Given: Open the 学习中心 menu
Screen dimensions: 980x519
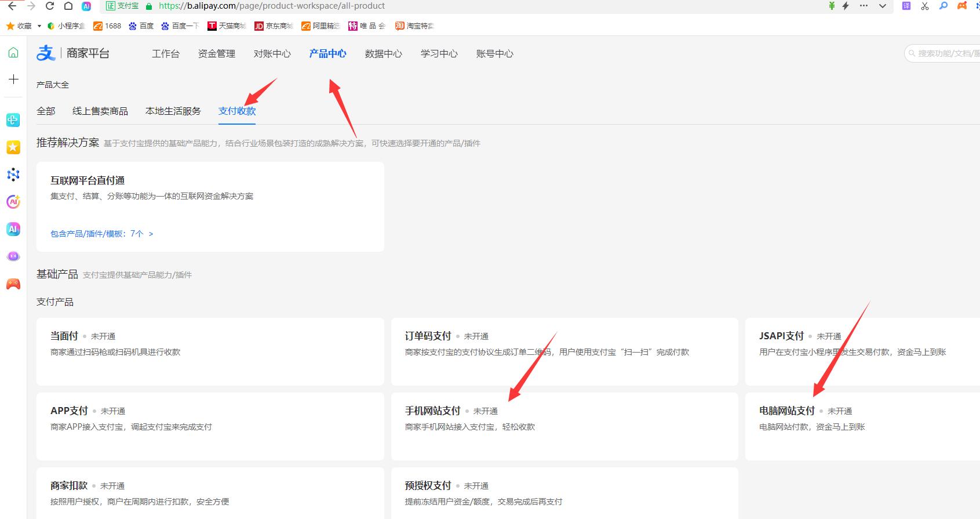Looking at the screenshot, I should (439, 53).
